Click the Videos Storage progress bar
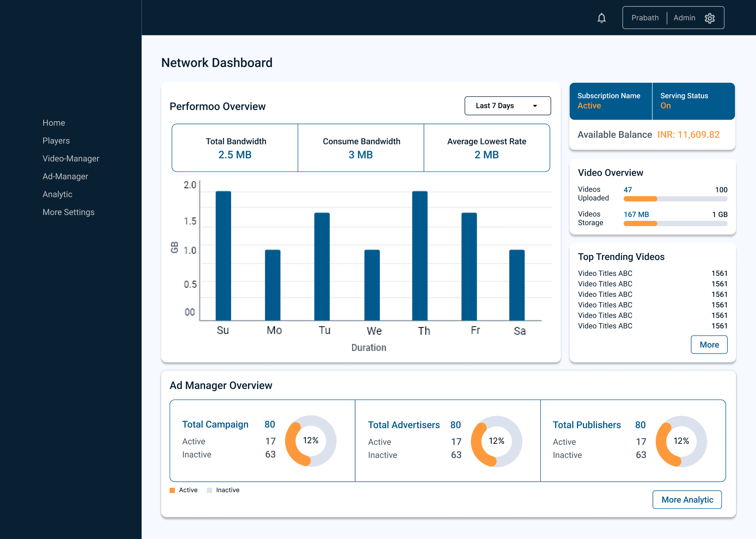This screenshot has height=539, width=756. pyautogui.click(x=675, y=224)
